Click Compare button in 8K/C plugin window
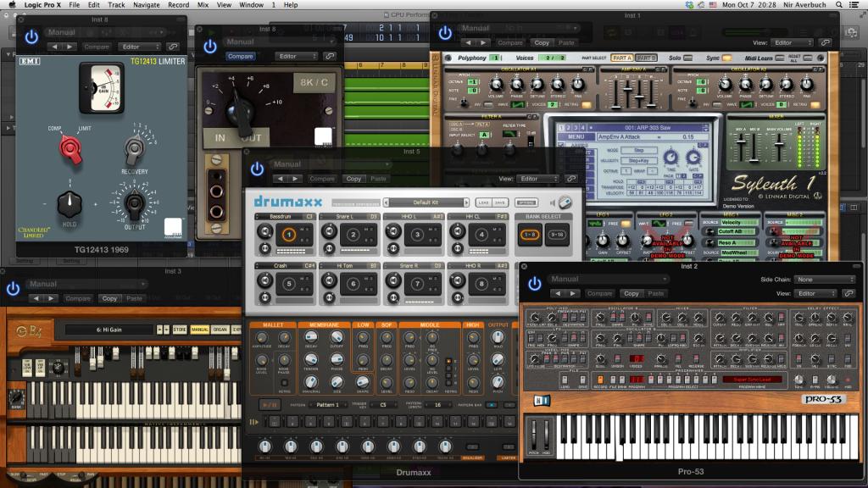The image size is (868, 488). click(x=240, y=57)
